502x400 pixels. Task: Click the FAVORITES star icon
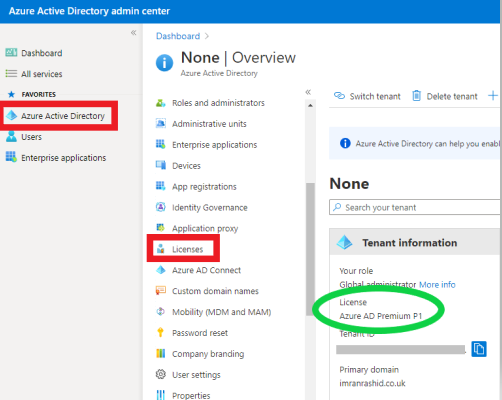point(11,94)
